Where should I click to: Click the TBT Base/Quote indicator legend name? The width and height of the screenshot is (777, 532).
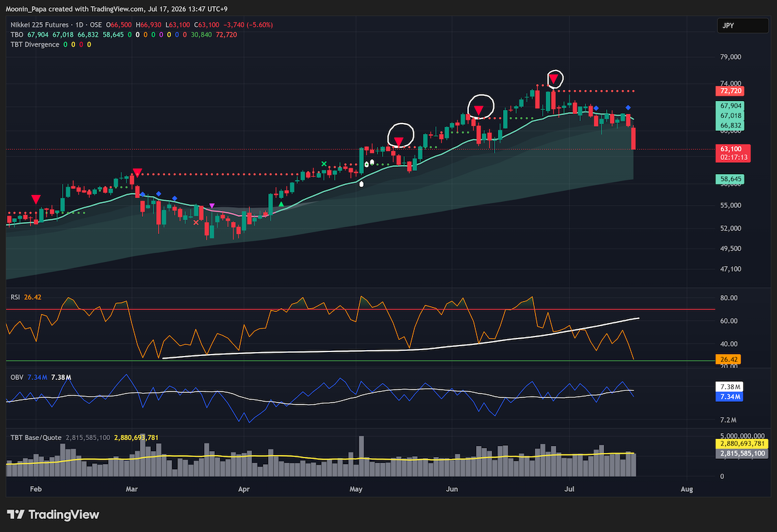[36, 438]
